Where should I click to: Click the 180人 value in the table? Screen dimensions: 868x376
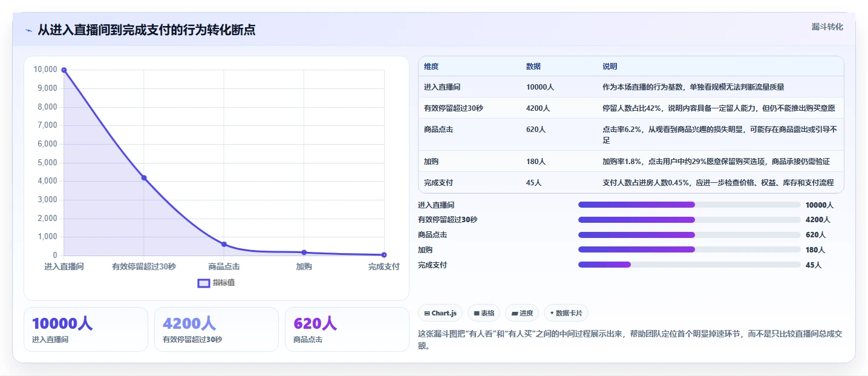536,162
